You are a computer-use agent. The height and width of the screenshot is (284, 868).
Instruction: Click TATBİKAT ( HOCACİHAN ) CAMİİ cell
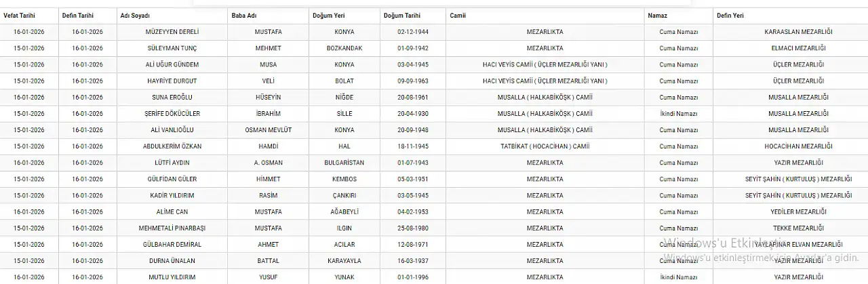tap(545, 146)
